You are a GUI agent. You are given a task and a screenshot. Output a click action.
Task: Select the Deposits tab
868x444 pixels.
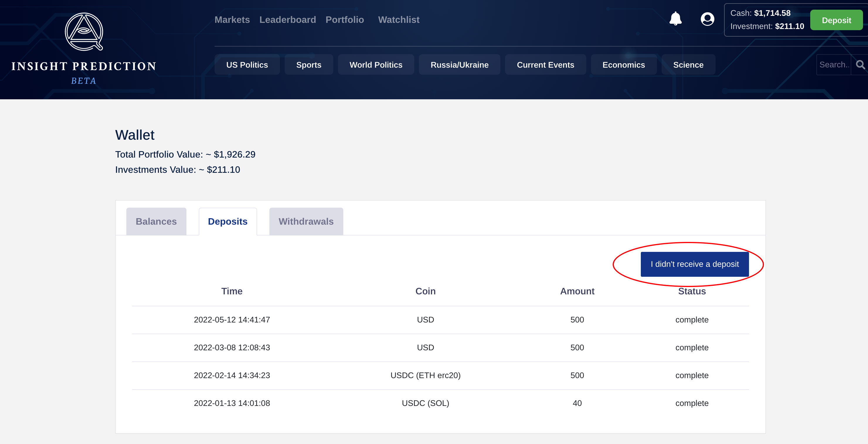(x=227, y=221)
